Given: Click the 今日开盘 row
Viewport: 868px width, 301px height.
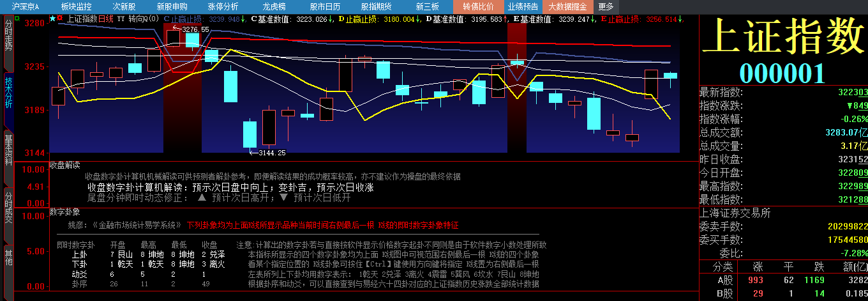Looking at the screenshot, I should click(x=783, y=173).
